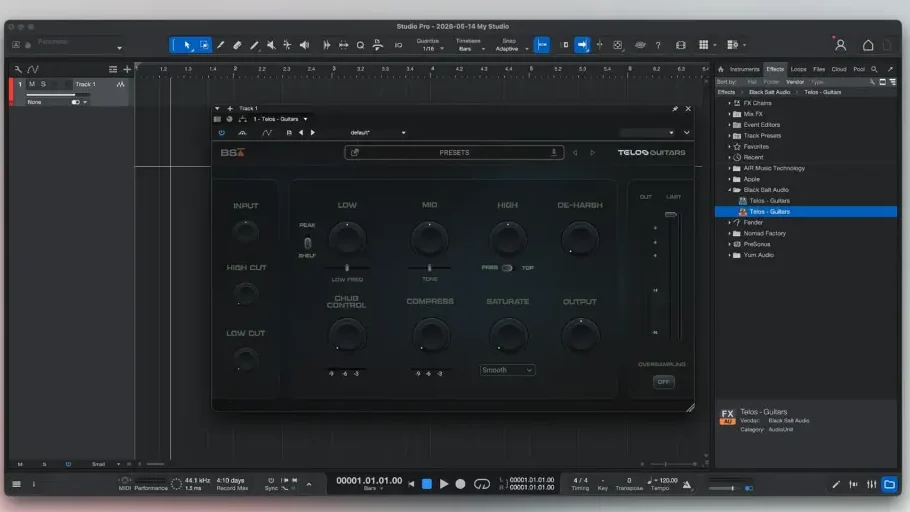910x512 pixels.
Task: Collapse the Black Salt Audio folder
Action: click(730, 190)
